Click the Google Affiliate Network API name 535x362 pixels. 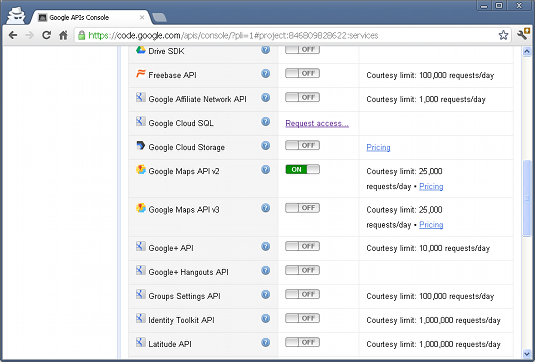click(198, 99)
